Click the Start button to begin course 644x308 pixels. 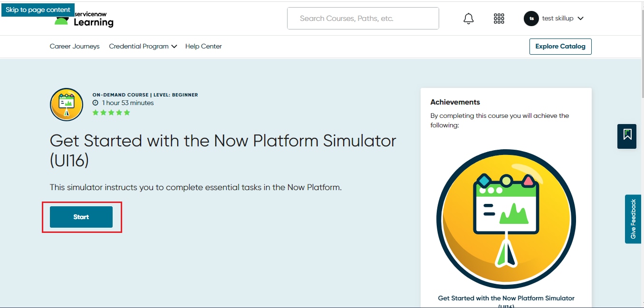pos(81,217)
